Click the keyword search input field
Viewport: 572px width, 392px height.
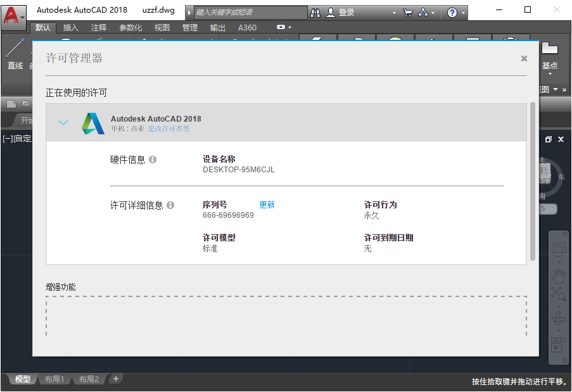tap(250, 13)
